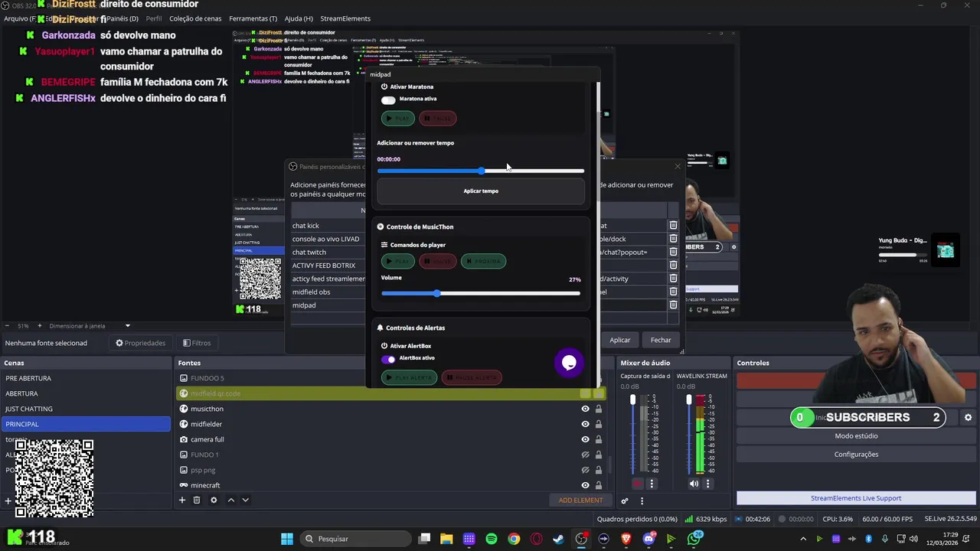Open the Perfil menu
Image resolution: width=980 pixels, height=551 pixels.
153,18
